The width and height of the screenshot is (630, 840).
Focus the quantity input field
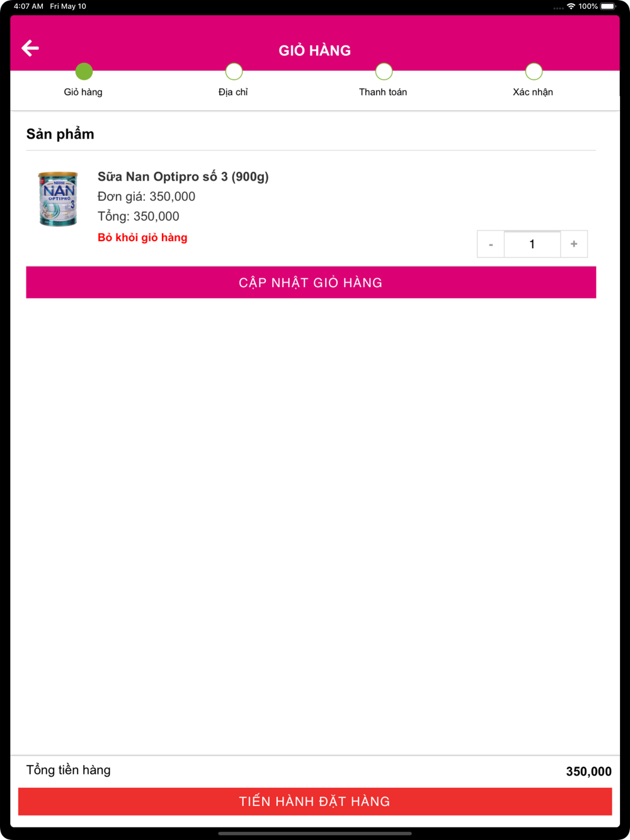coord(532,244)
